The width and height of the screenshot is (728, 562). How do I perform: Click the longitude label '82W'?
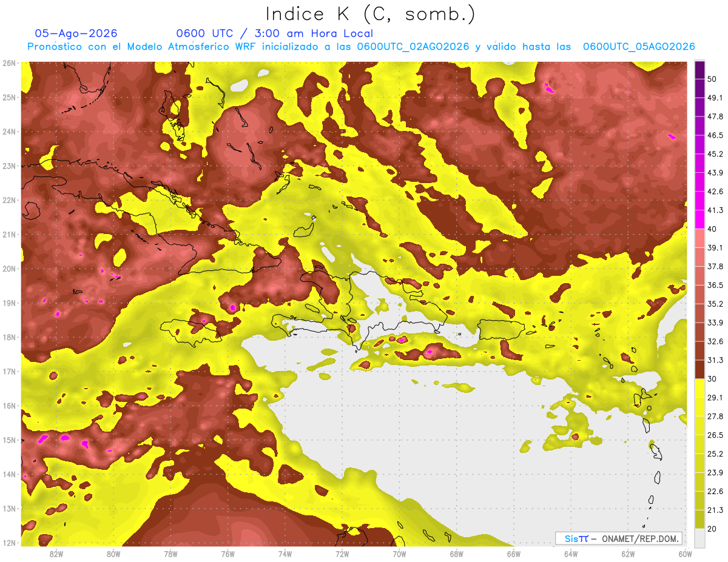(56, 554)
